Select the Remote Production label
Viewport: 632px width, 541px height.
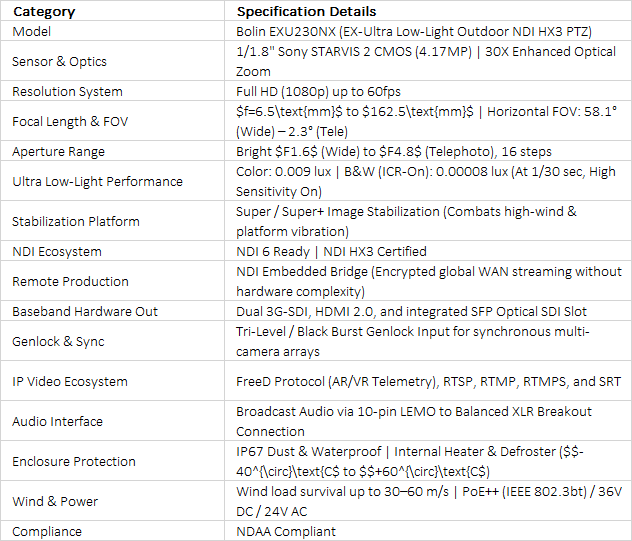click(x=112, y=281)
